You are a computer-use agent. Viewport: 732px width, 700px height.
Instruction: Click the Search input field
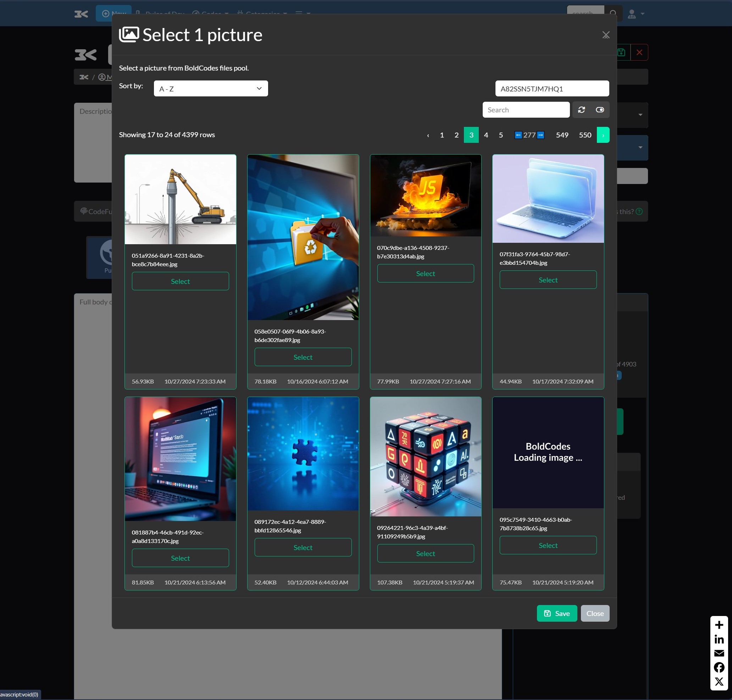point(526,110)
